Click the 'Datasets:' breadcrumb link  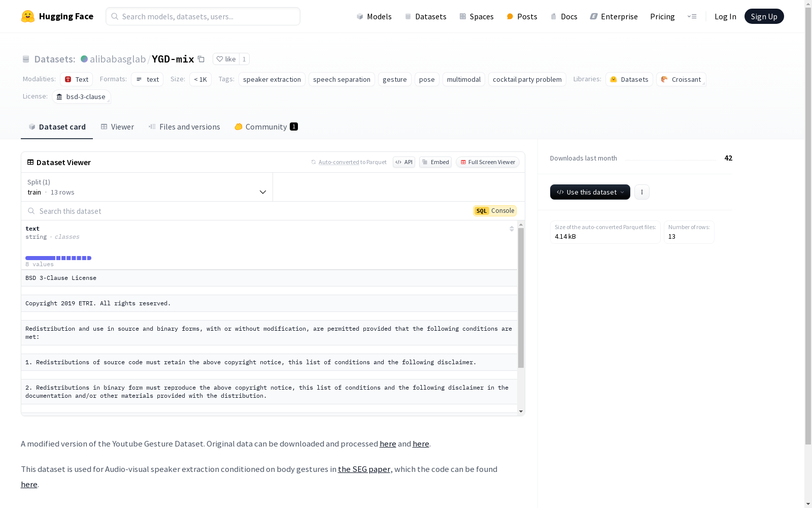coord(55,59)
